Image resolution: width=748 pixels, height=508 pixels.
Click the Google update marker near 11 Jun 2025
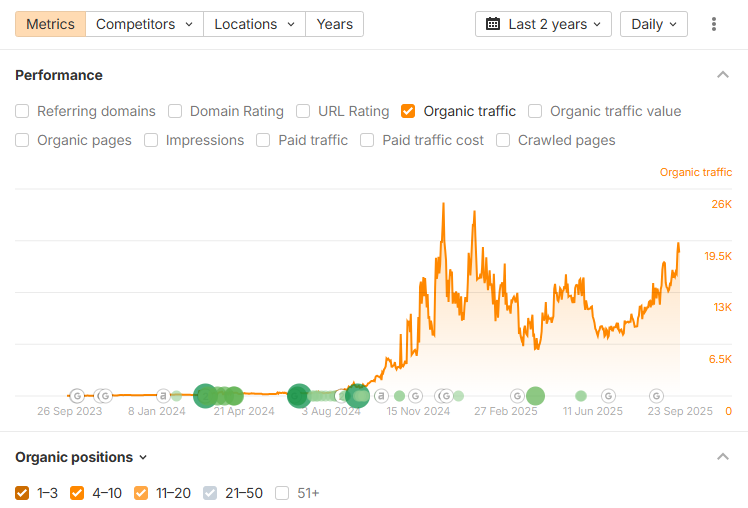click(608, 396)
